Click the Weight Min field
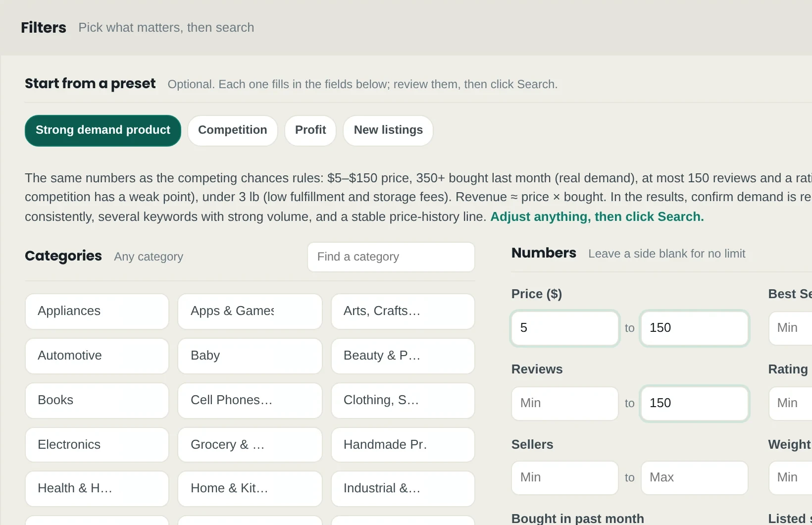 click(791, 478)
